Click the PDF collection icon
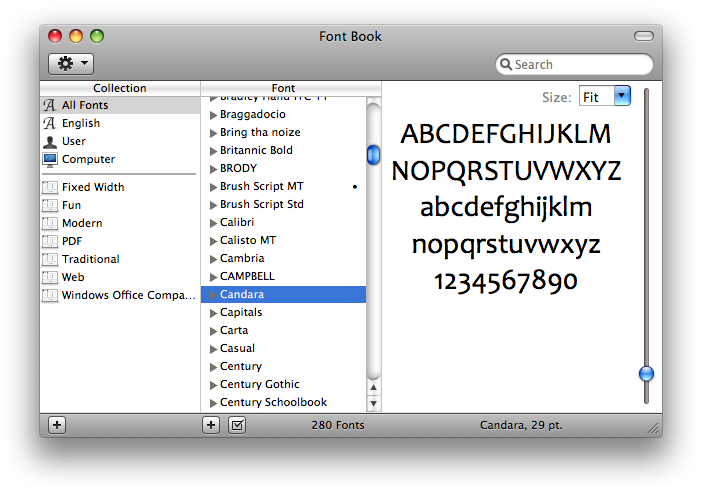702x492 pixels. [x=50, y=241]
